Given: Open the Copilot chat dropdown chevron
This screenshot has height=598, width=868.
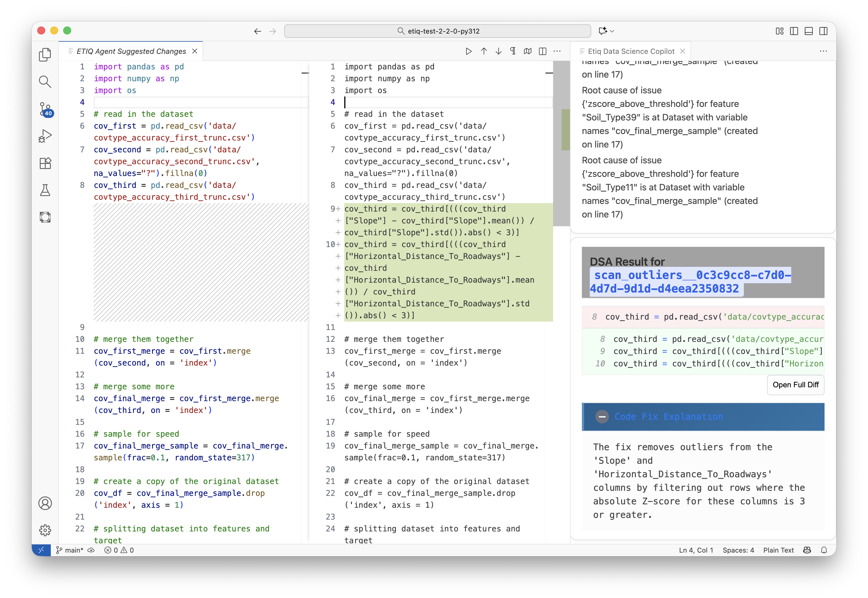Looking at the screenshot, I should click(612, 31).
